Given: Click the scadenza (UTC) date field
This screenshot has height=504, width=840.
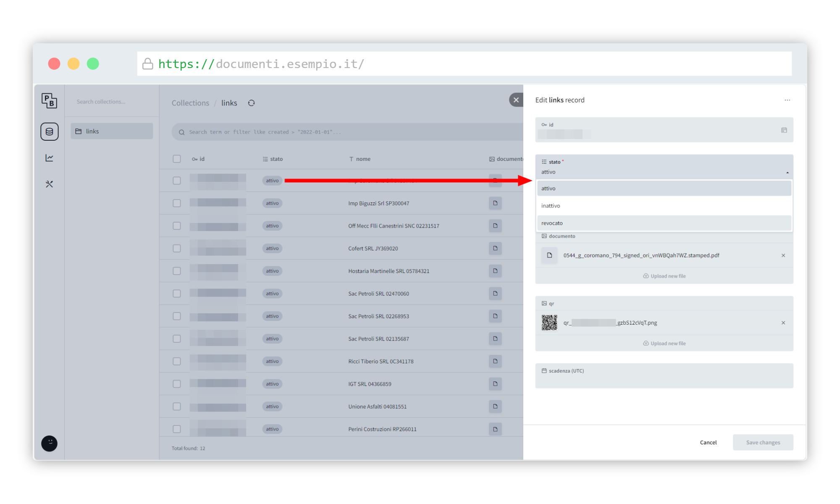Looking at the screenshot, I should tap(664, 375).
